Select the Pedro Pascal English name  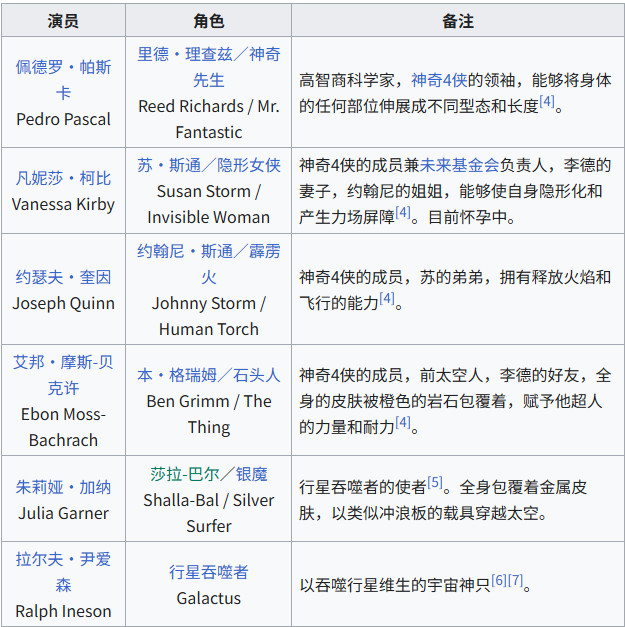pos(63,119)
